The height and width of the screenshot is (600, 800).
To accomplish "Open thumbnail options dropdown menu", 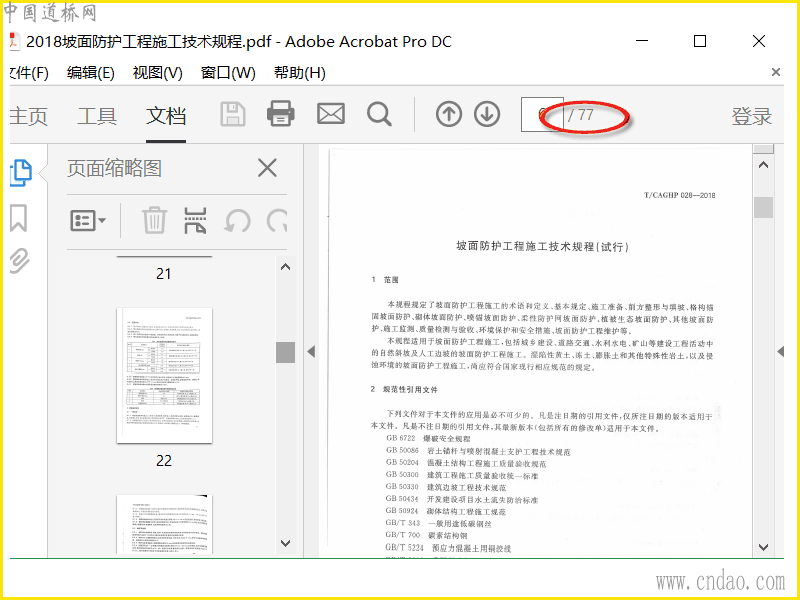I will point(88,220).
